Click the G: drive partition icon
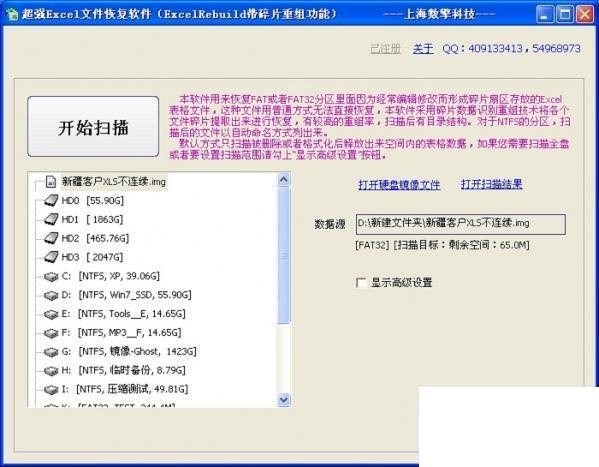This screenshot has height=467, width=599. click(51, 352)
